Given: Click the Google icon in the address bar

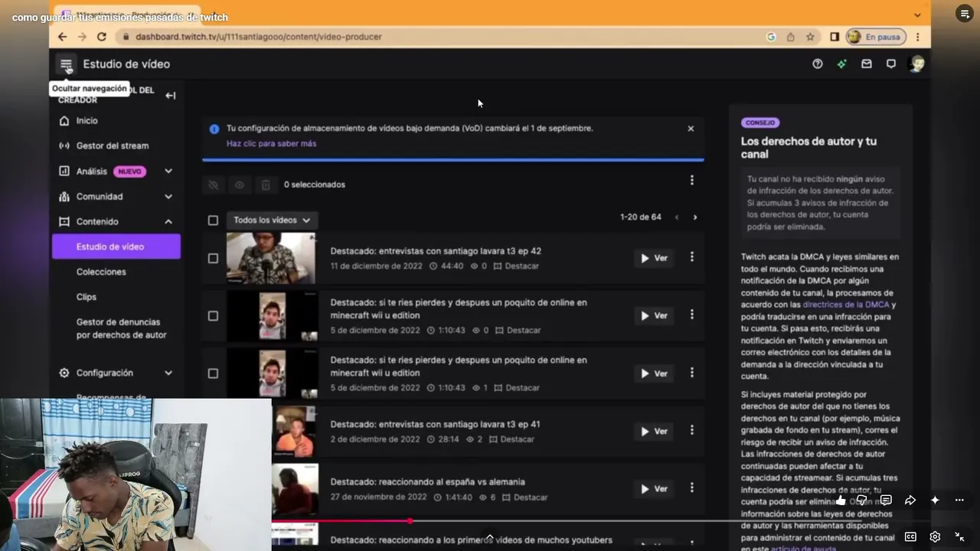Looking at the screenshot, I should 771,37.
